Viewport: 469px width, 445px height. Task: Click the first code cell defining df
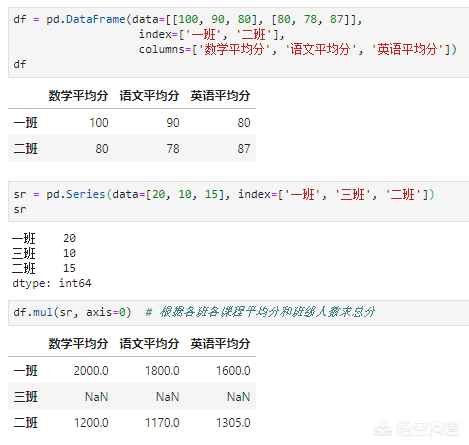click(238, 42)
